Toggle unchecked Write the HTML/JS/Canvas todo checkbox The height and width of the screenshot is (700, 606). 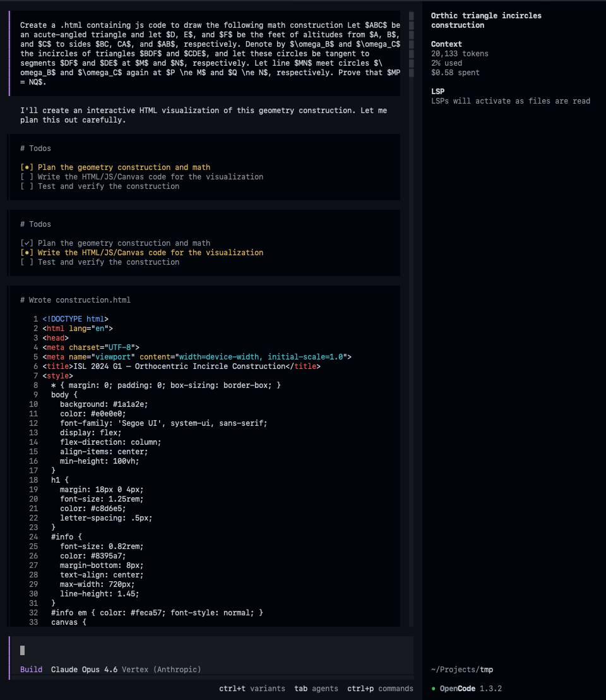click(x=27, y=177)
